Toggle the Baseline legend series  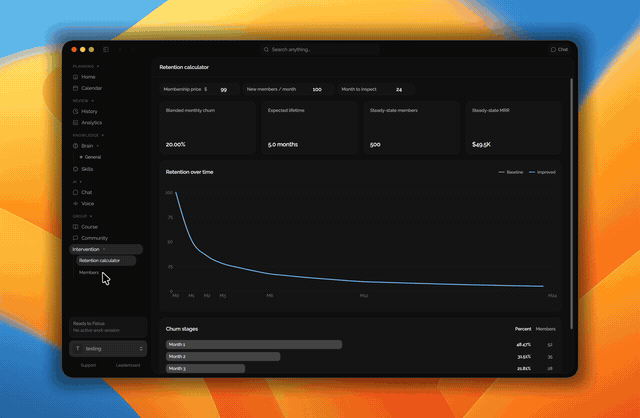(x=511, y=172)
